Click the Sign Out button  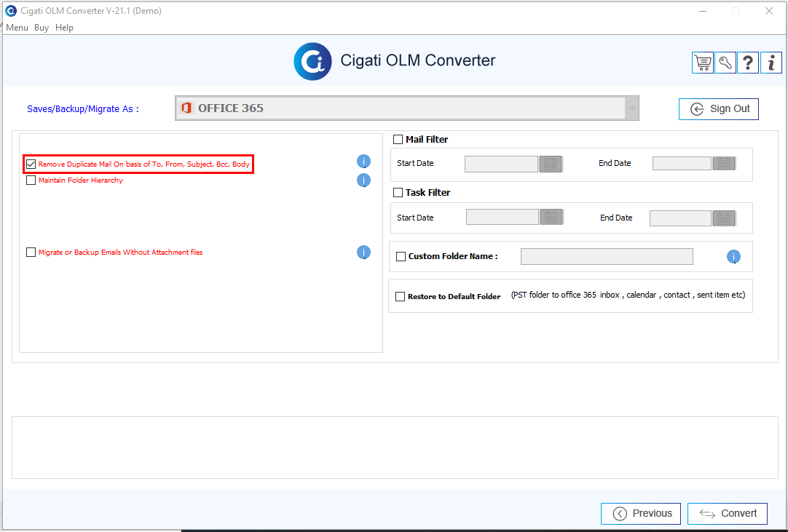(x=719, y=109)
